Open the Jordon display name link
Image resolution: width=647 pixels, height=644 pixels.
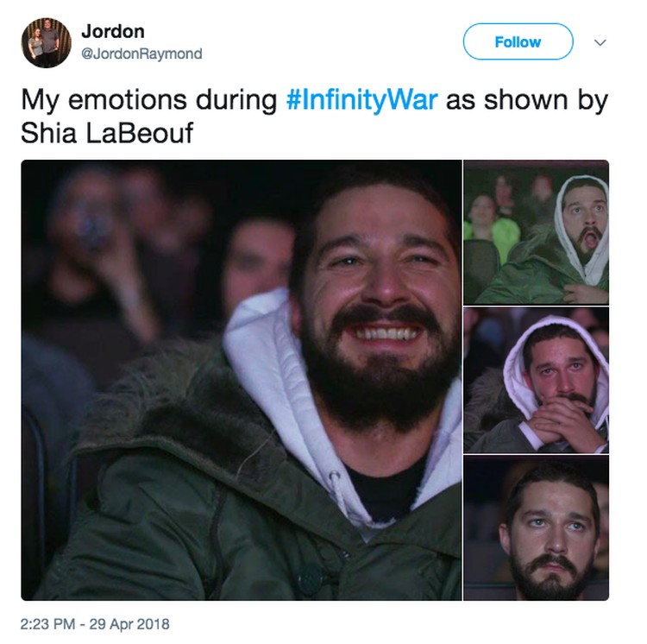pyautogui.click(x=113, y=31)
